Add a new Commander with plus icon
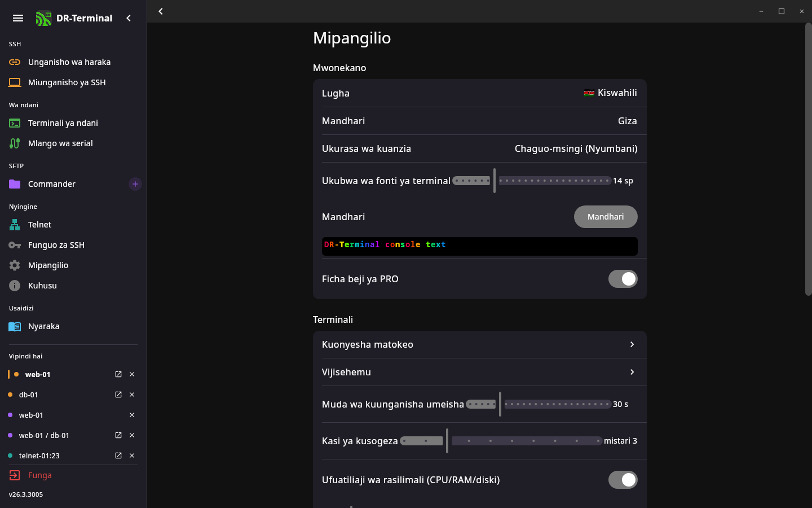Image resolution: width=812 pixels, height=508 pixels. [x=135, y=184]
